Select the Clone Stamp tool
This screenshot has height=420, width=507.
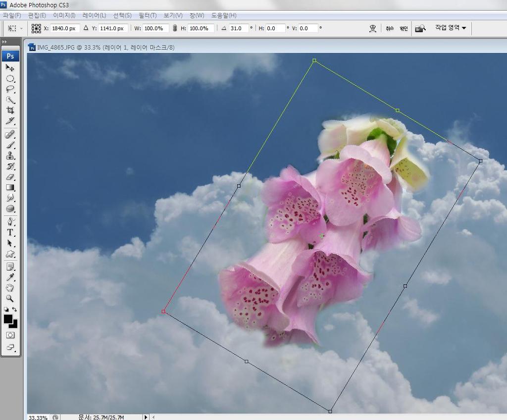(x=10, y=156)
